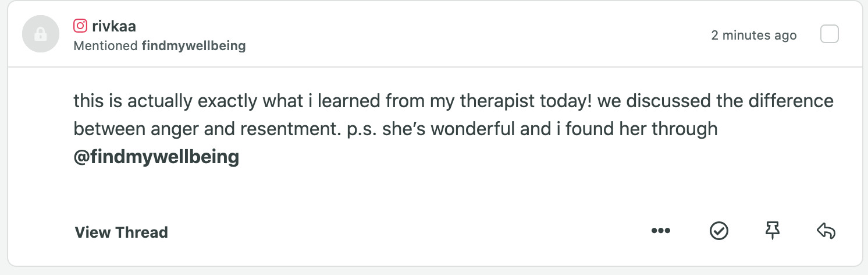Select the message checkbox next to timestamp

(829, 35)
